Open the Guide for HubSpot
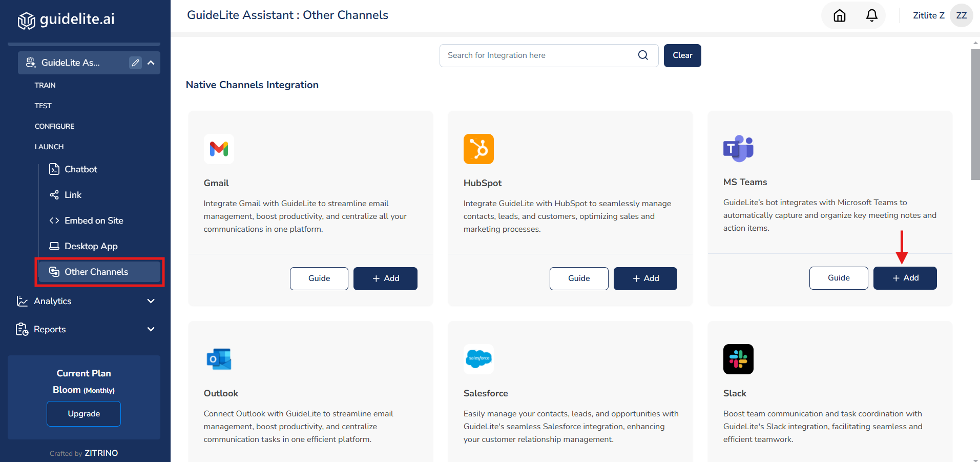Image resolution: width=980 pixels, height=462 pixels. [579, 278]
